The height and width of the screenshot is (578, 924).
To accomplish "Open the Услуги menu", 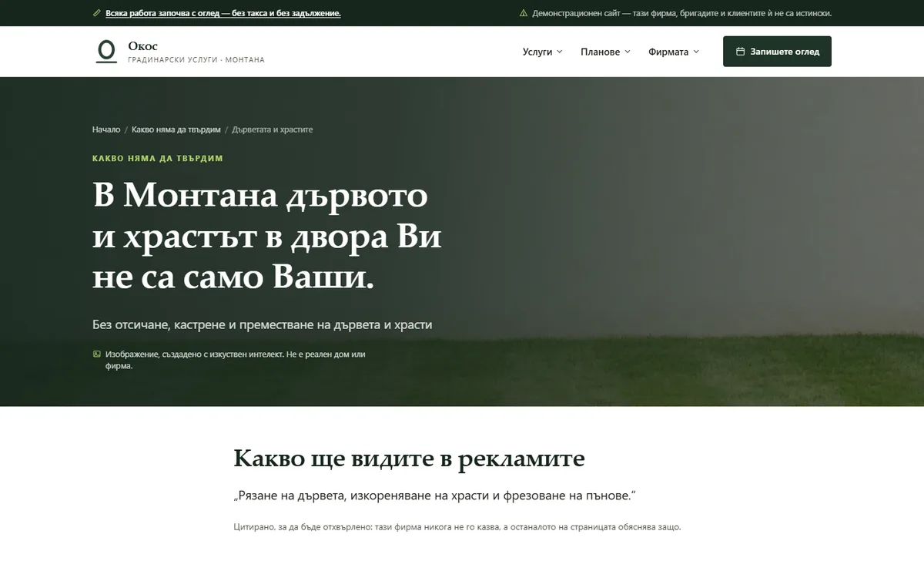I will tap(543, 52).
